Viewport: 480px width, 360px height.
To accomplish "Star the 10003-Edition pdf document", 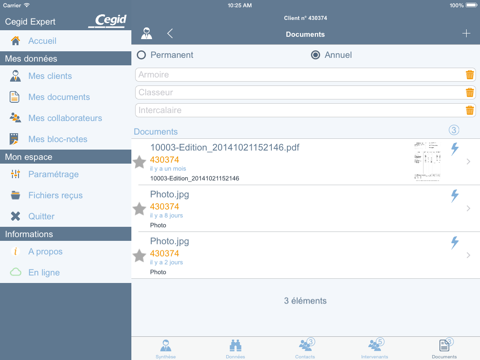I will pyautogui.click(x=139, y=162).
